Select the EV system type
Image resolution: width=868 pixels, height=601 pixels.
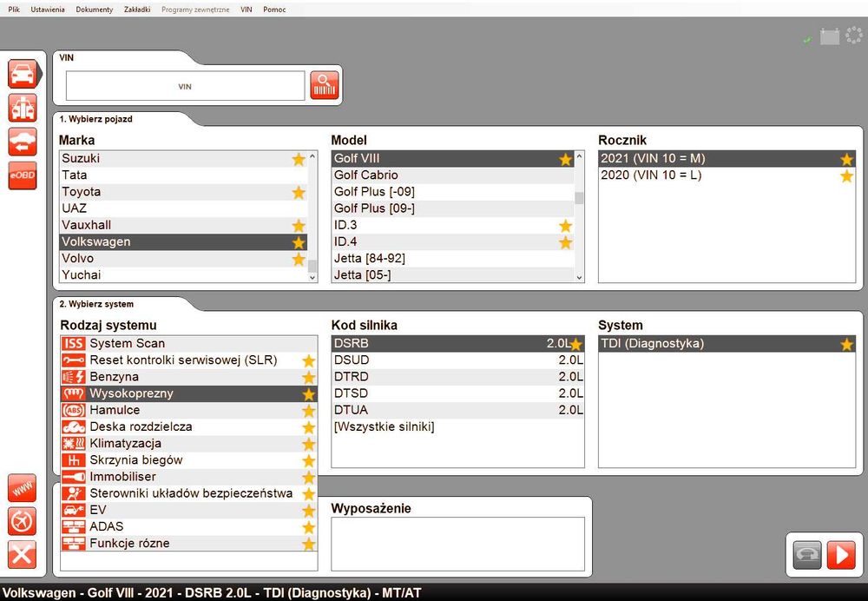188,510
